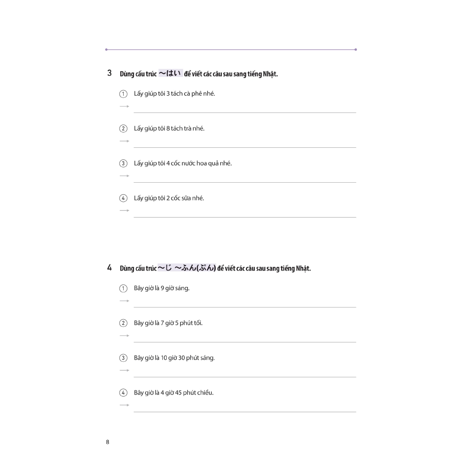Click circled number 2 in exercise 4
This screenshot has height=476, width=476.
(123, 323)
